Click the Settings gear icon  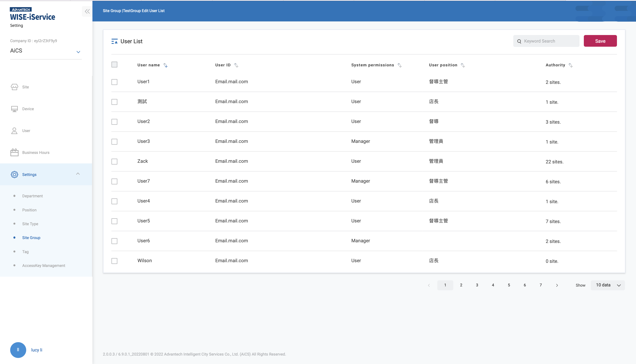pos(14,174)
